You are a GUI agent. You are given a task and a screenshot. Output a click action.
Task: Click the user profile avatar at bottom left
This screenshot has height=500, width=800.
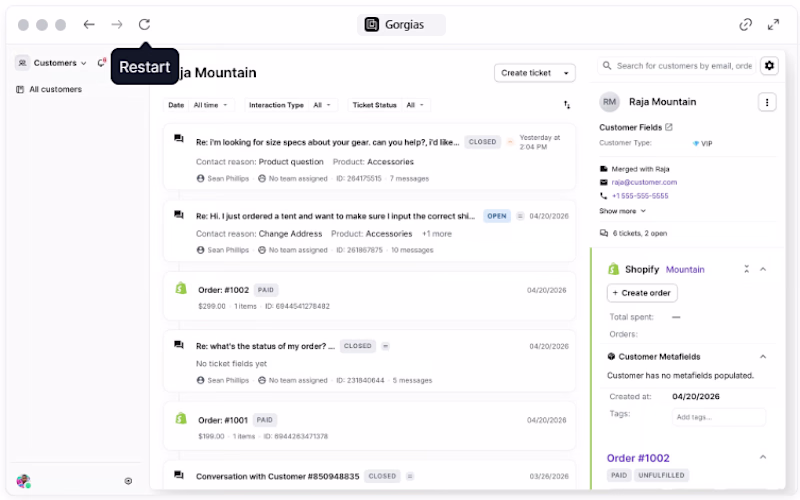pyautogui.click(x=23, y=481)
